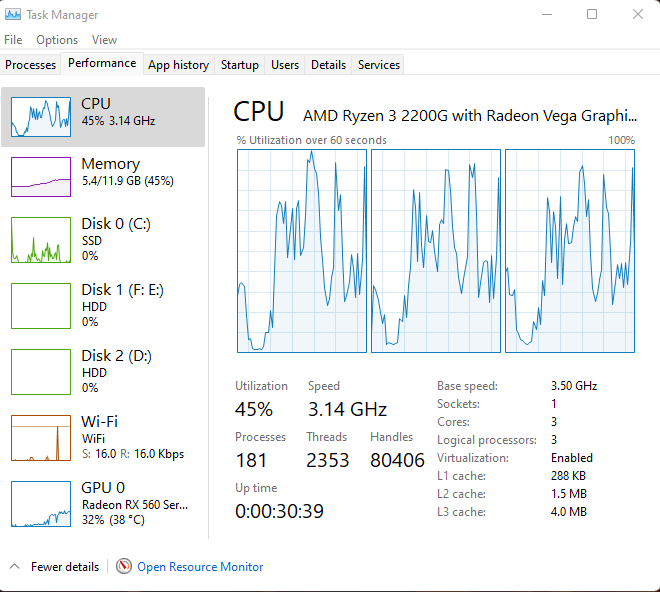Image resolution: width=660 pixels, height=592 pixels.
Task: Select the Wi-Fi throughput thumbnail
Action: coord(41,438)
